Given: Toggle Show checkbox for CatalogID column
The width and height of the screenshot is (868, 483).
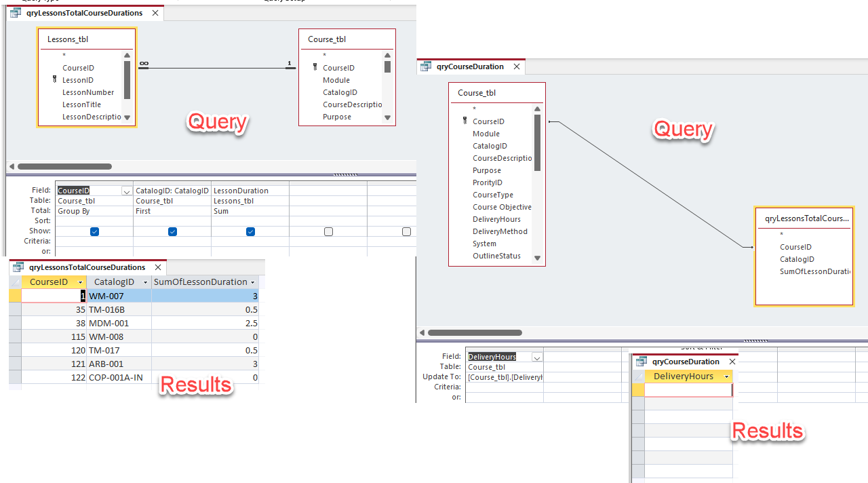Looking at the screenshot, I should (172, 231).
